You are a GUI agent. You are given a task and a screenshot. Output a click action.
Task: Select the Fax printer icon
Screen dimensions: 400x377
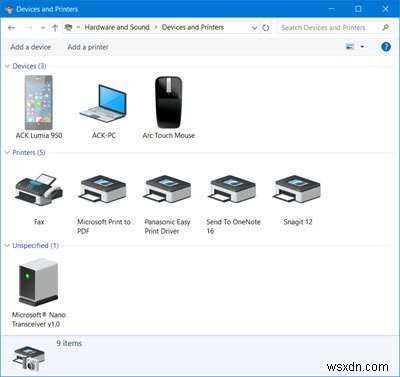point(39,189)
